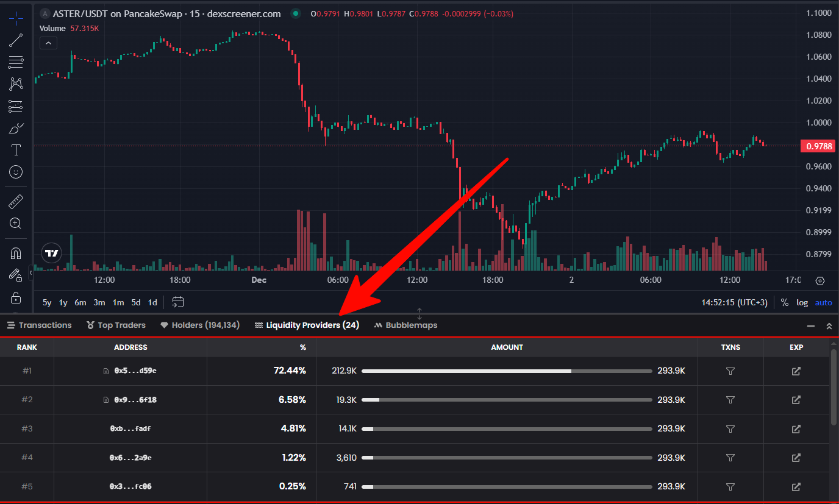Expand bottom panel with double chevron
Screen dimensions: 839x504
pos(829,326)
